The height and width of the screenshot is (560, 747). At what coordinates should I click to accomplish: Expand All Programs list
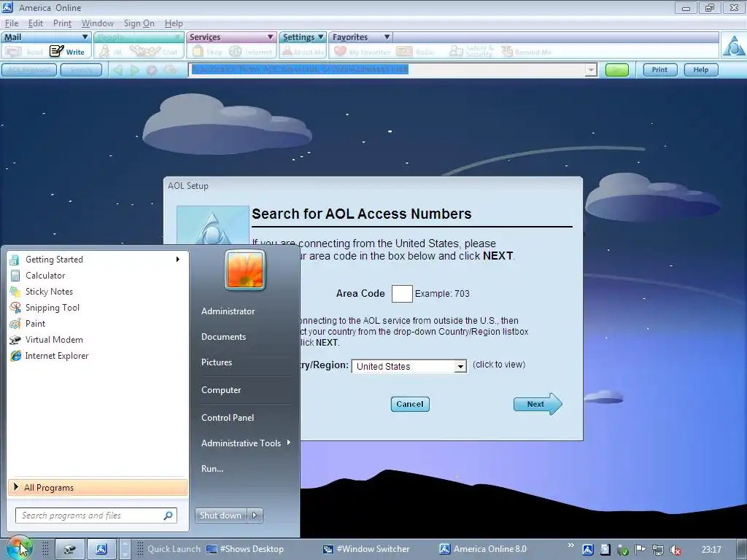point(98,487)
